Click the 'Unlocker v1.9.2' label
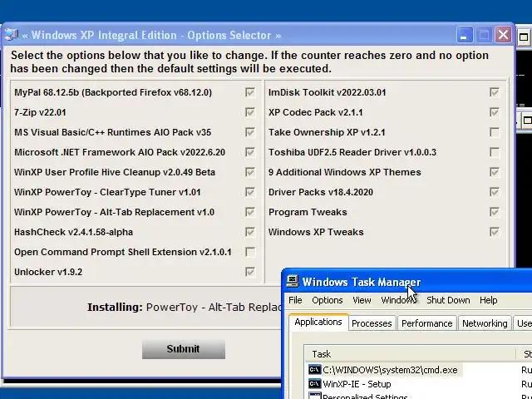The height and width of the screenshot is (399, 532). (48, 272)
